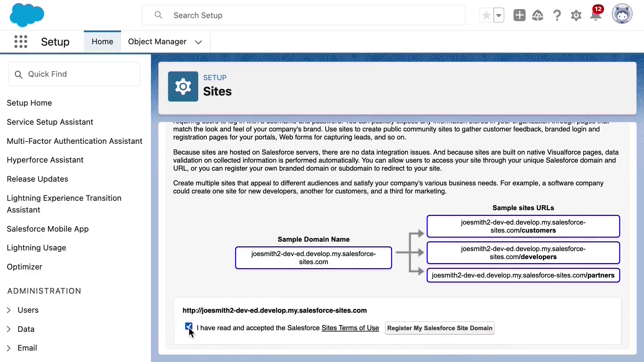Expand the Data section chevron
The image size is (644, 362).
(x=9, y=329)
